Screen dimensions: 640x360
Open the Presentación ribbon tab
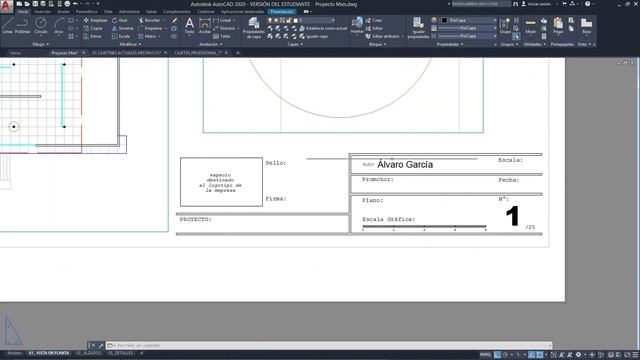point(282,11)
